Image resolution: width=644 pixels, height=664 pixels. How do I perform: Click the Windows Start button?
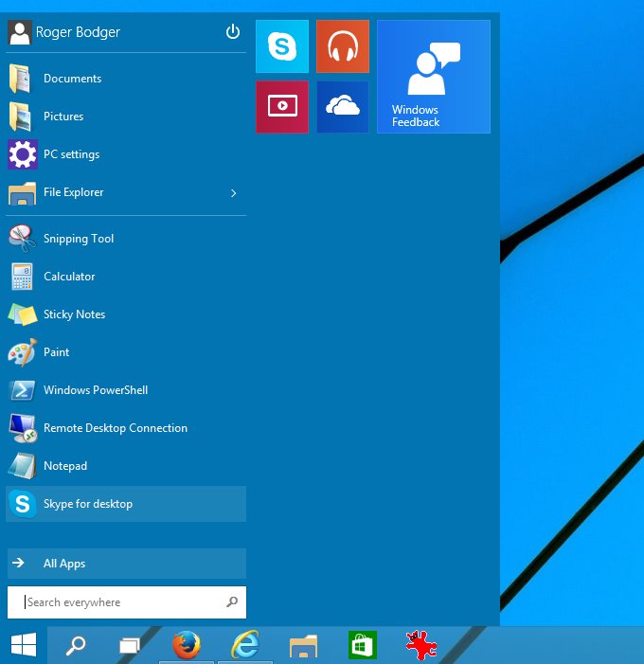point(24,645)
